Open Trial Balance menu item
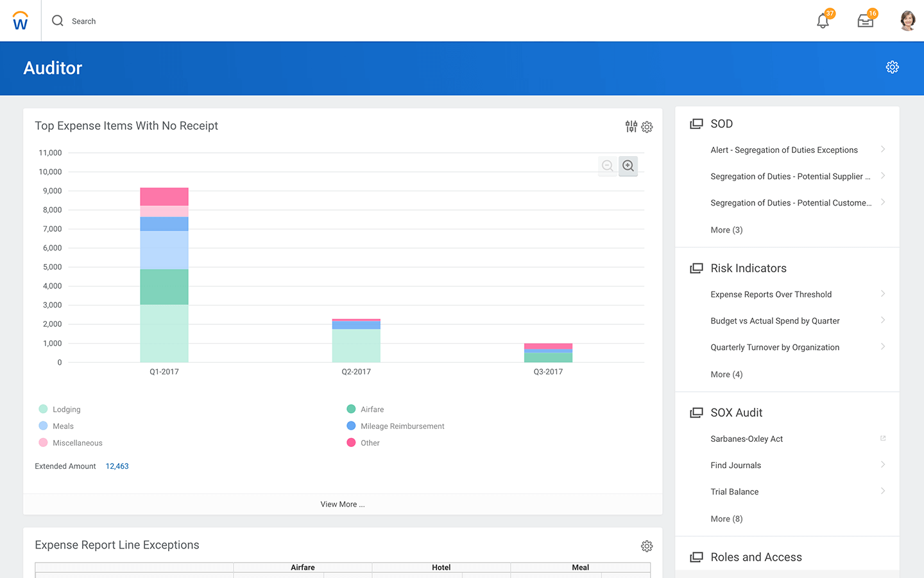 734,492
